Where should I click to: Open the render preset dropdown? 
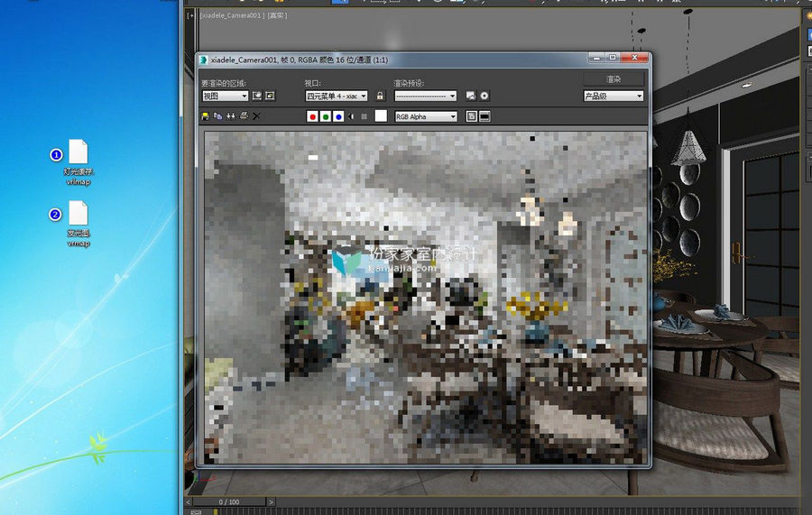(425, 96)
